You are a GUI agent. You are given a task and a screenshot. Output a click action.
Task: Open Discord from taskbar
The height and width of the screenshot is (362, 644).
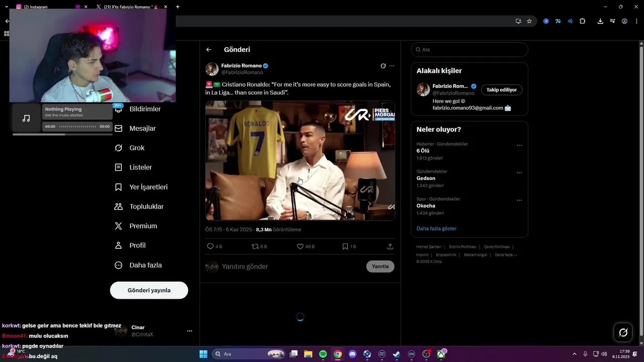352,354
